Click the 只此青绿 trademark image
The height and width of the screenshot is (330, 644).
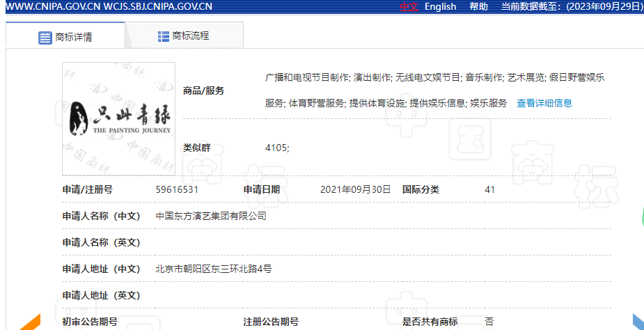click(x=118, y=119)
